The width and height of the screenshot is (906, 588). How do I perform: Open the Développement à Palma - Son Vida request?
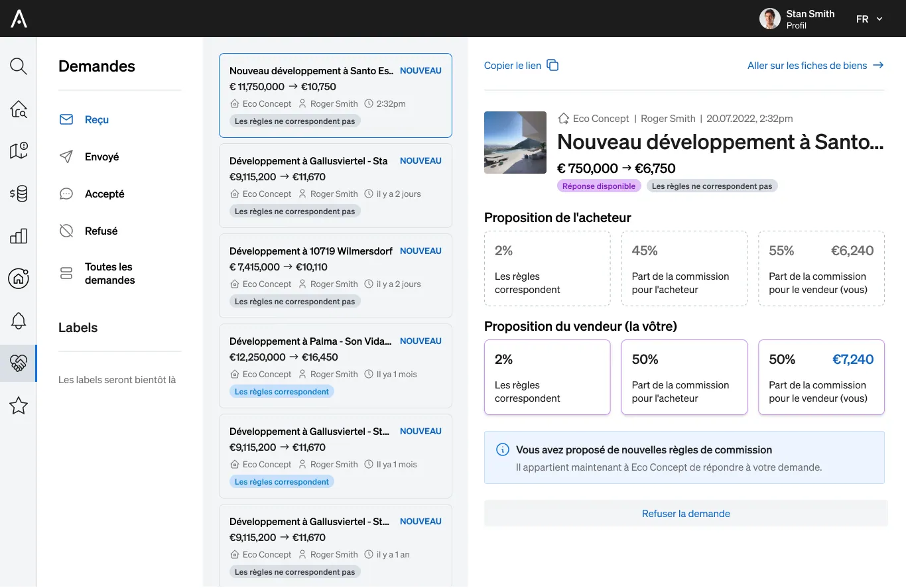click(x=336, y=366)
